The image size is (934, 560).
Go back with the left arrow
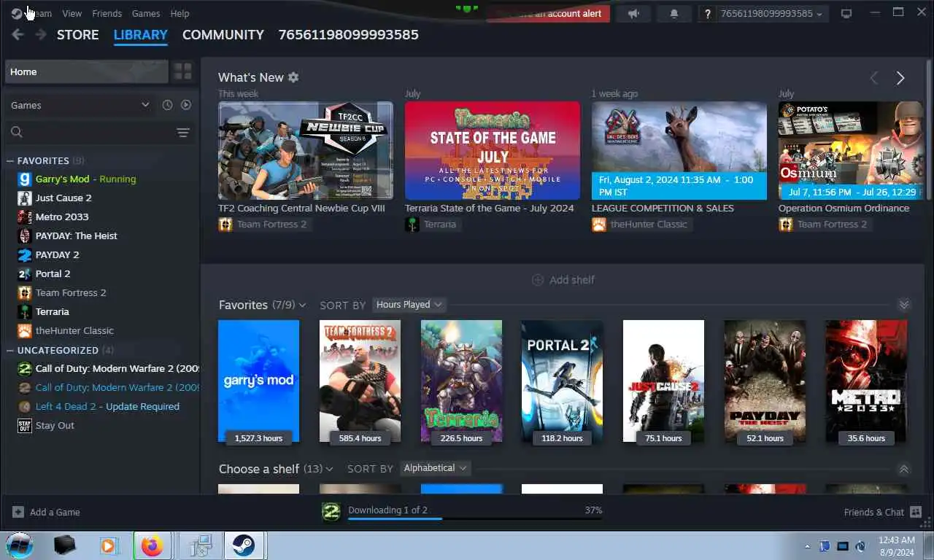(18, 35)
